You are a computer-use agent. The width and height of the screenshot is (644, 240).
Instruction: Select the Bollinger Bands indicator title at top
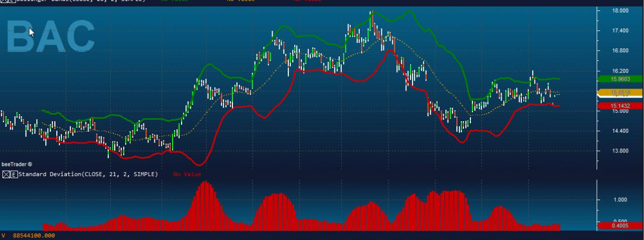pyautogui.click(x=82, y=2)
